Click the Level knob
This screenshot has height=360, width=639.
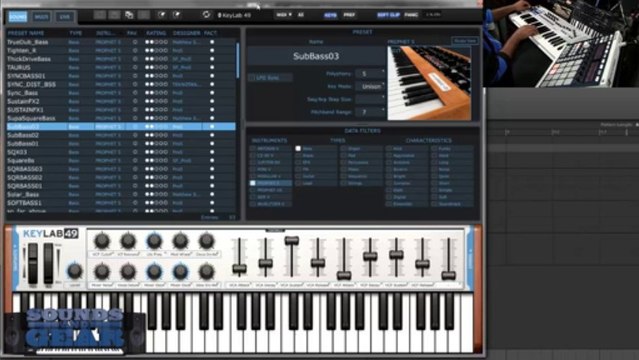click(x=75, y=271)
